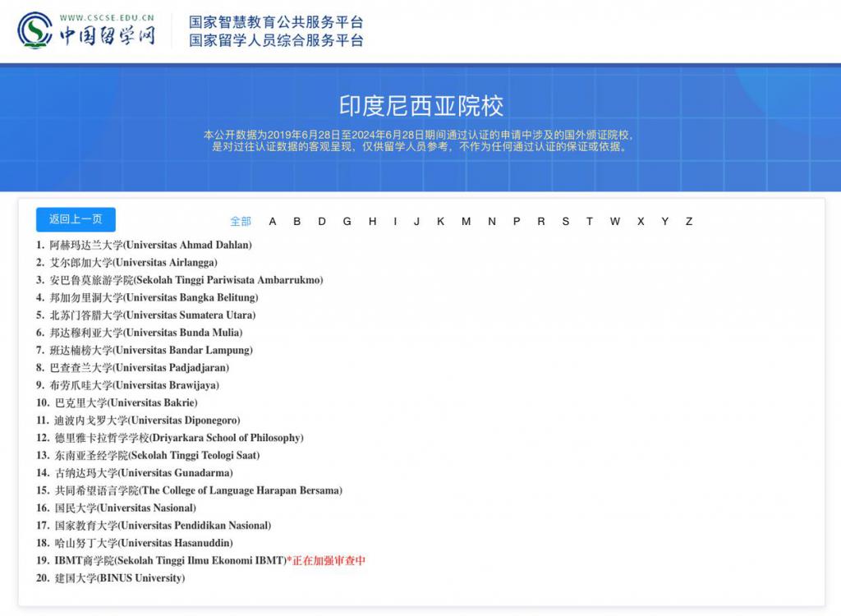Select Universitas Gunadarma entry
The width and height of the screenshot is (841, 616).
(x=143, y=473)
